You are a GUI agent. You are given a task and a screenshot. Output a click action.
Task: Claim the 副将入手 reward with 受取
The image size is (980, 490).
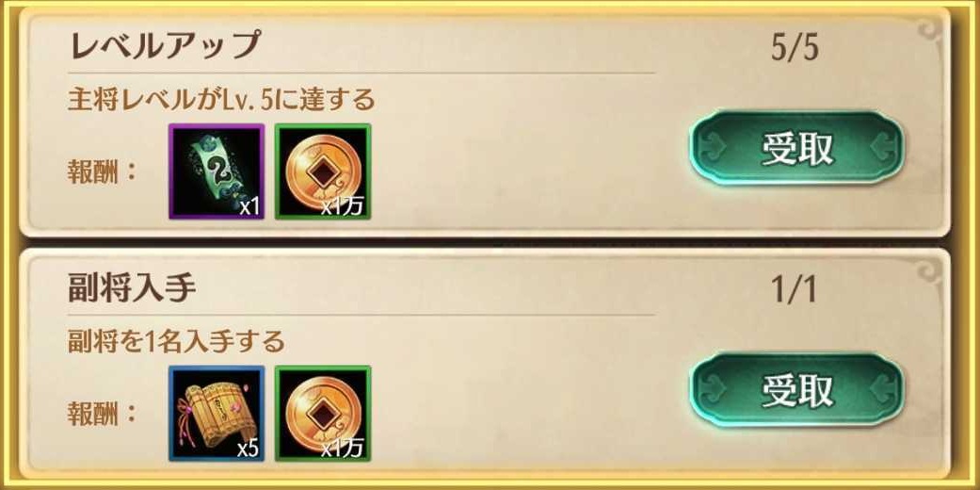click(796, 390)
